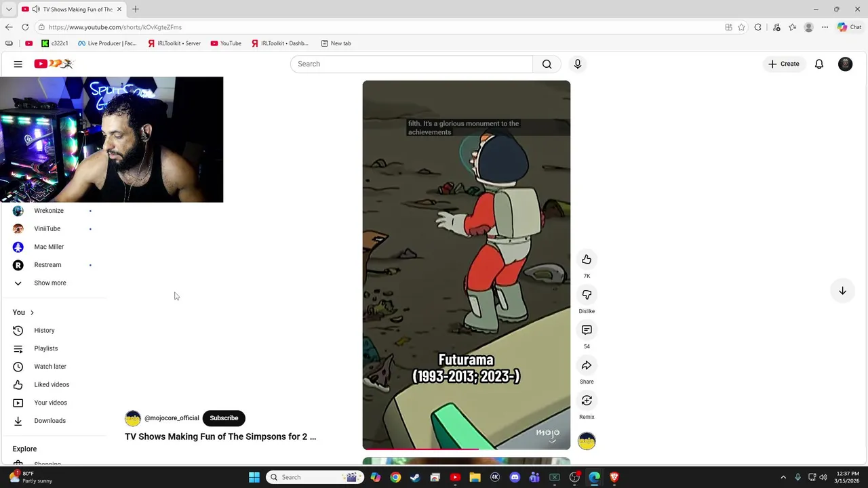Click the Explore section heading
868x488 pixels.
[24, 449]
